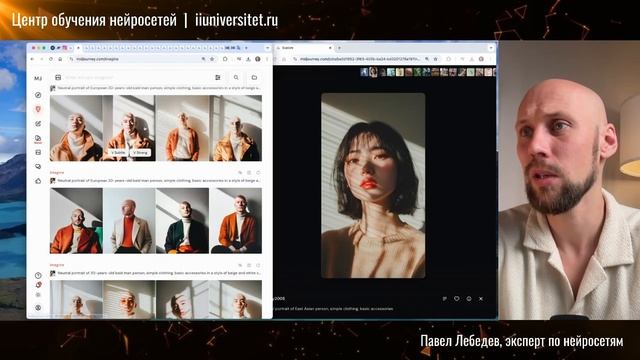The width and height of the screenshot is (640, 360).
Task: Close the portrait lightbox with the X icon
Action: 481,299
